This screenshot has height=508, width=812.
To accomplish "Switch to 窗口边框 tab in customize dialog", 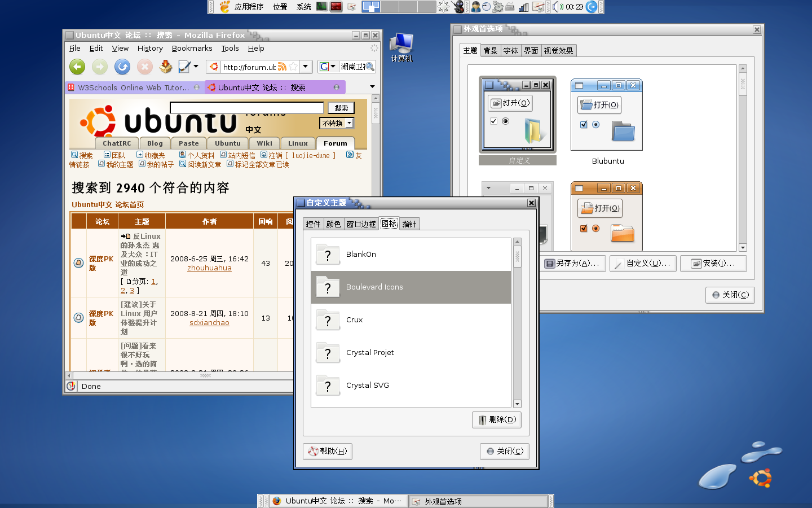I will point(361,224).
